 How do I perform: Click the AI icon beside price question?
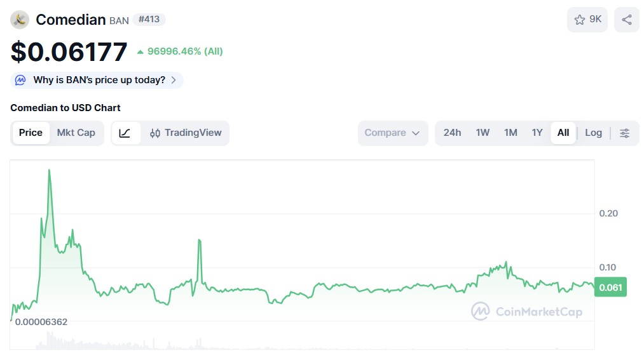point(20,80)
